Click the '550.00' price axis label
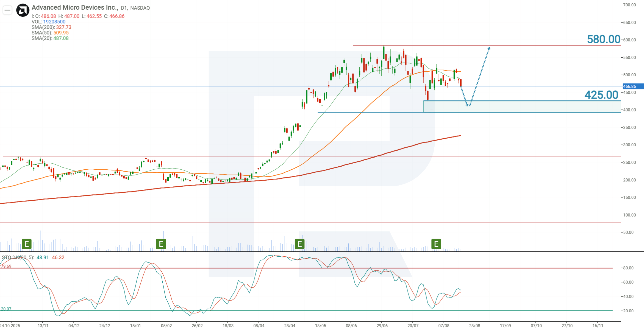Screen dimensions: 644x328 pos(630,58)
